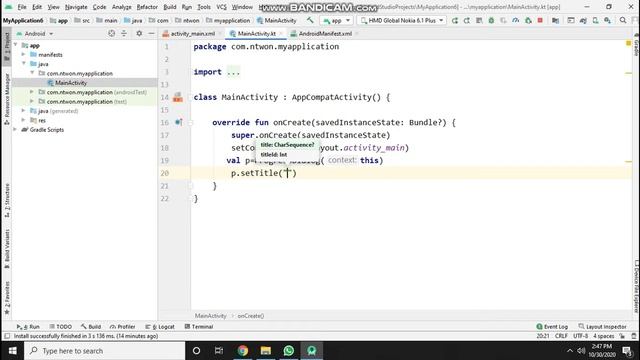Screen dimensions: 640x360
Task: Select MainActivity file in project tree
Action: tap(71, 82)
